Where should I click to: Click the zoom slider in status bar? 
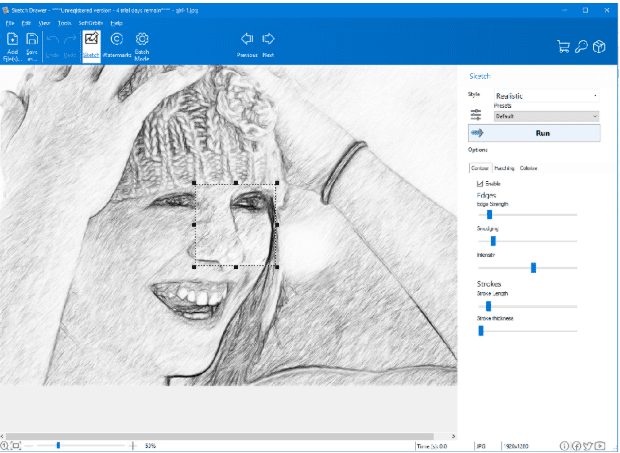(58, 445)
